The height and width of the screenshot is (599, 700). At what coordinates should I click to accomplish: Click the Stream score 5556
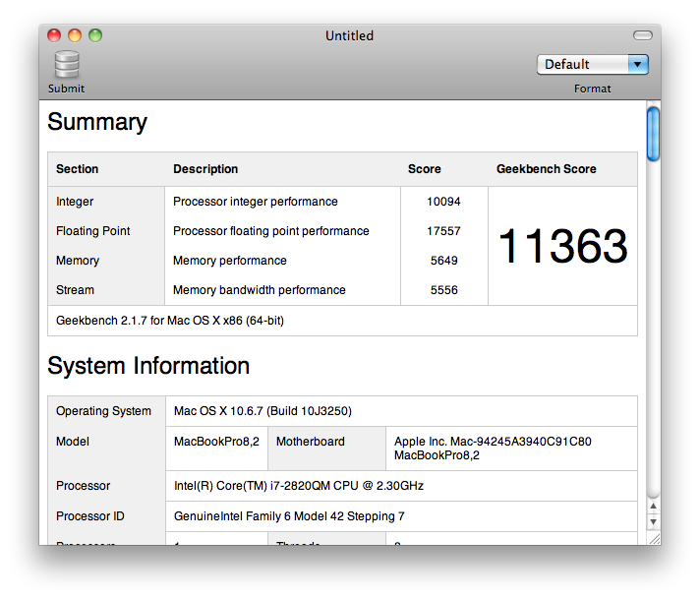tap(443, 290)
